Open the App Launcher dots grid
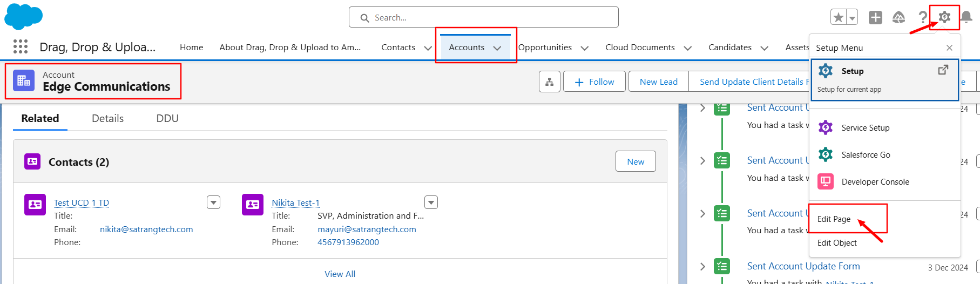The image size is (980, 284). click(x=21, y=47)
